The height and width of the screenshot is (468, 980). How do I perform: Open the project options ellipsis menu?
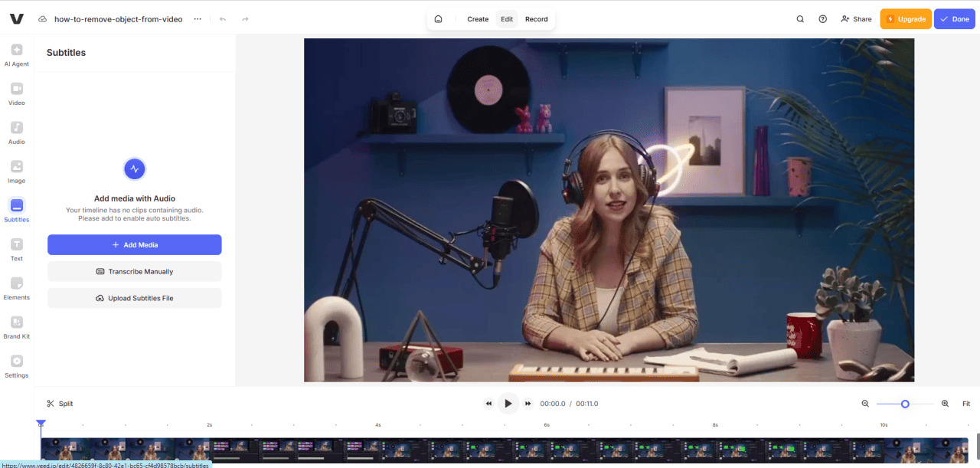(x=196, y=18)
